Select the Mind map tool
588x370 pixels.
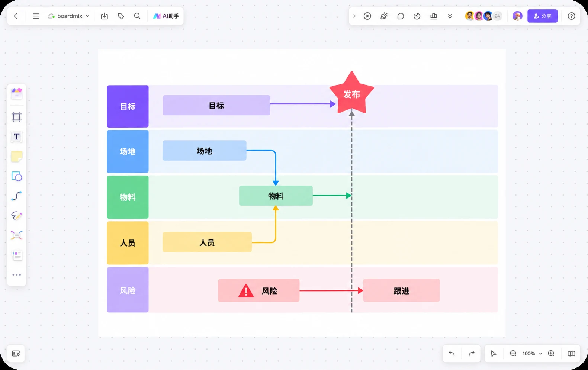click(17, 235)
